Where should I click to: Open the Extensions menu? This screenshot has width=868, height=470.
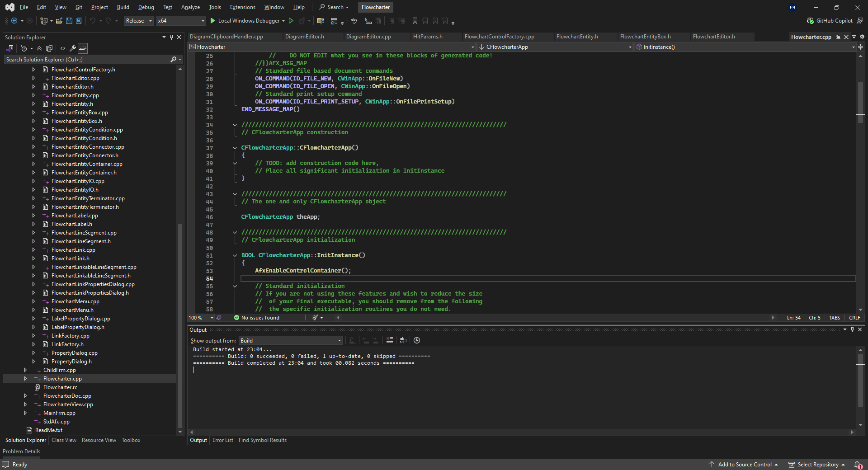tap(242, 7)
